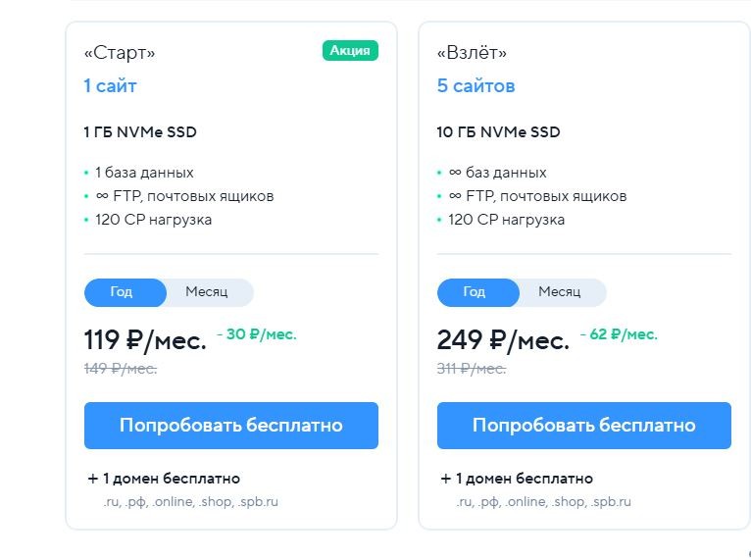
Task: Click the «∞ баз данных» feature line
Action: [497, 173]
